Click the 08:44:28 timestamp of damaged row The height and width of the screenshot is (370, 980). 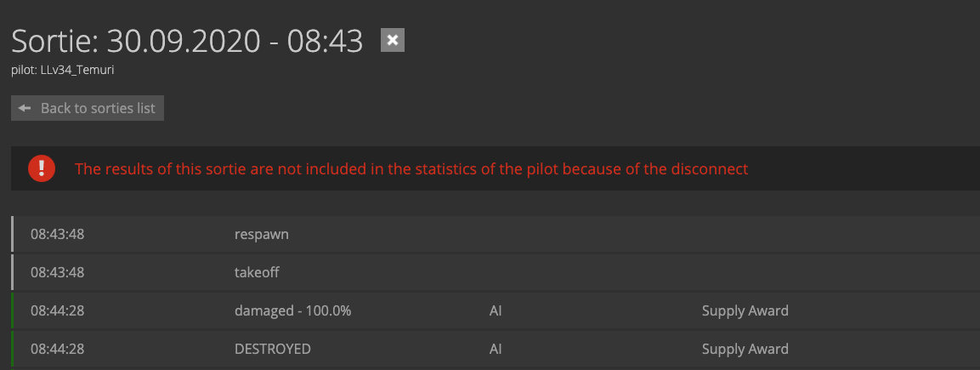point(58,310)
